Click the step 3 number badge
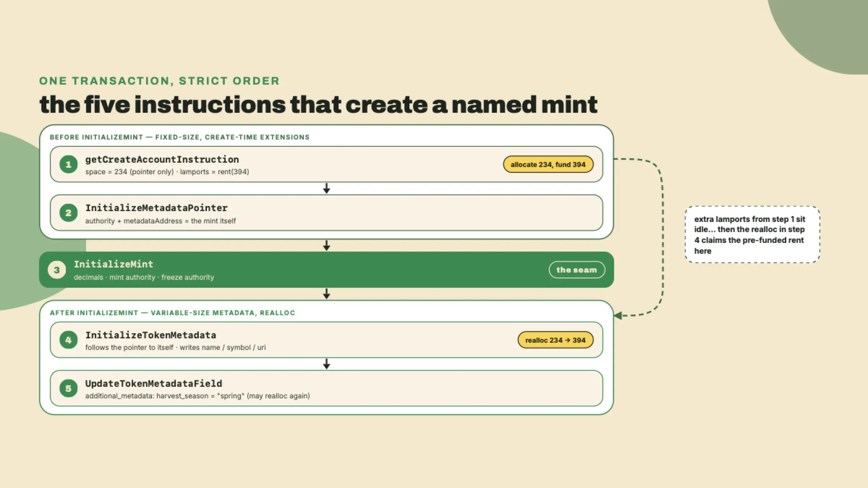868x488 pixels. (x=57, y=270)
